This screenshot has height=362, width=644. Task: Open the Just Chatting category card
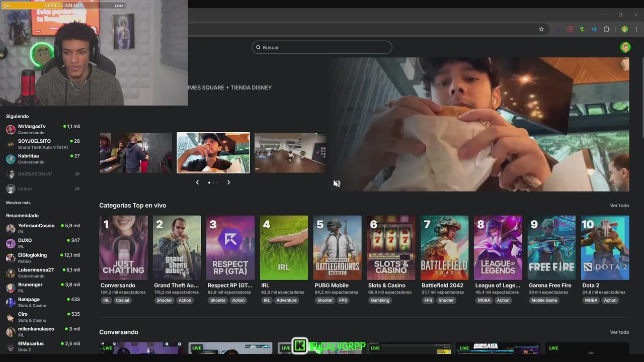[x=123, y=247]
